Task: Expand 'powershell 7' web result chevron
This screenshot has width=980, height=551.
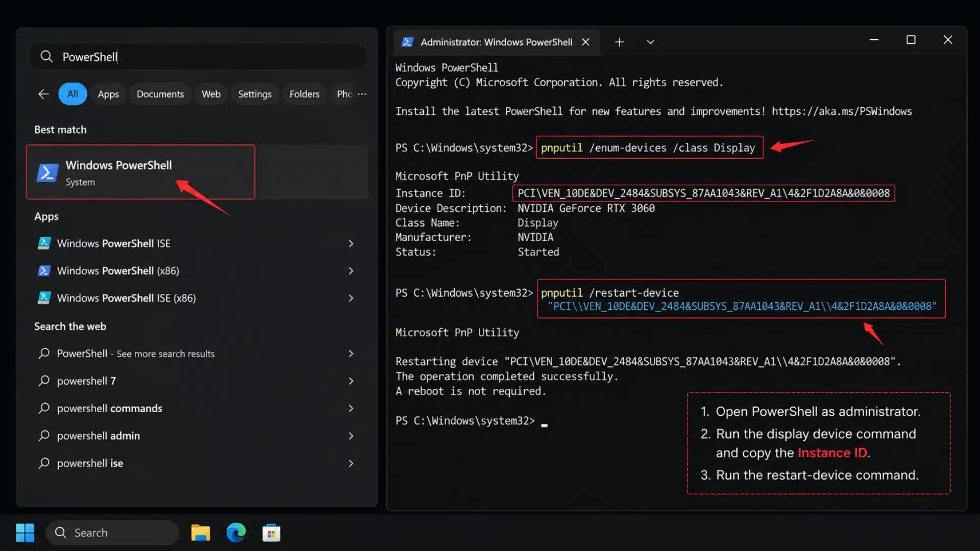Action: click(x=351, y=381)
